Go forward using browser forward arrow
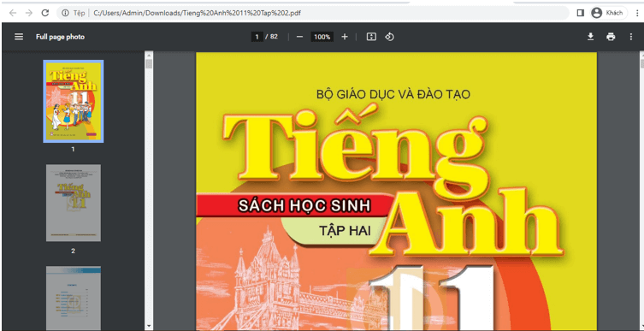The width and height of the screenshot is (644, 331). pyautogui.click(x=29, y=13)
